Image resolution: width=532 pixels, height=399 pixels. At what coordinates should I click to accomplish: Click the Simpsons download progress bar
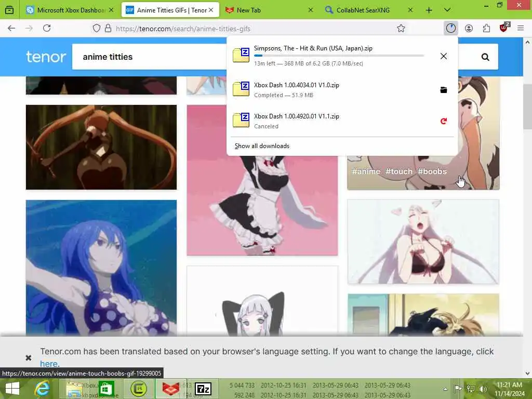339,56
